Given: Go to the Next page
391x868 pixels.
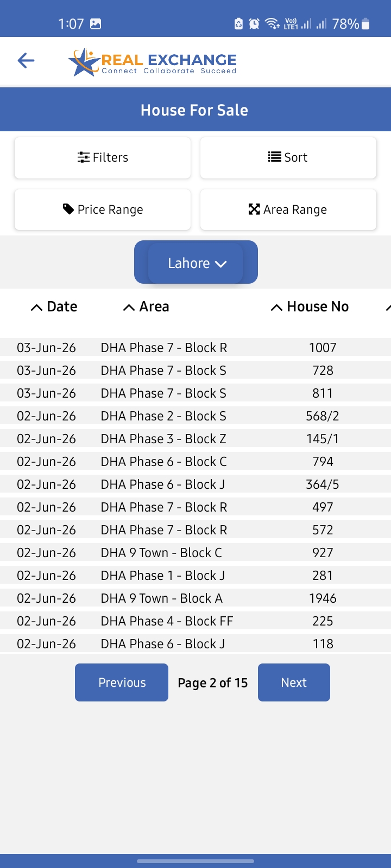Looking at the screenshot, I should pyautogui.click(x=294, y=682).
